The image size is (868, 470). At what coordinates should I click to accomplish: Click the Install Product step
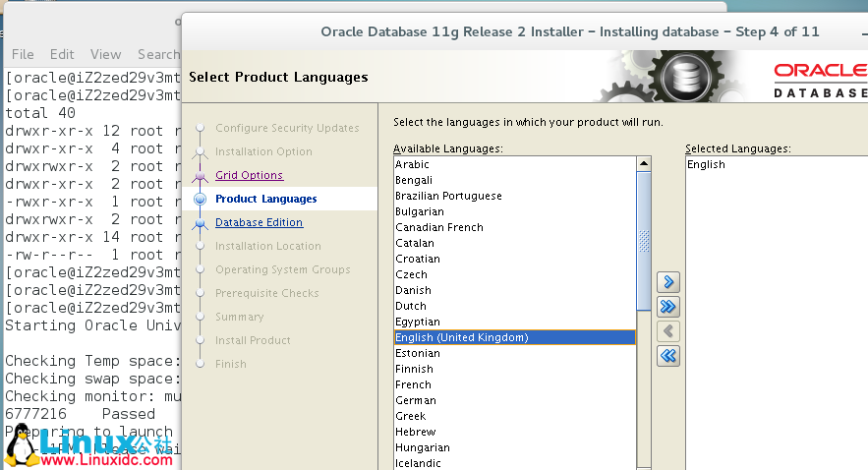[x=253, y=340]
